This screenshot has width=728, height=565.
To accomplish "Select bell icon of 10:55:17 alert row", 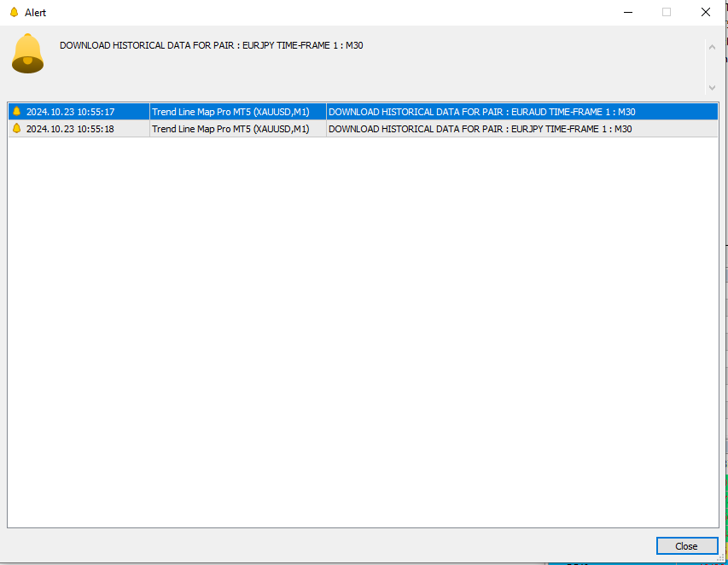I will [17, 112].
